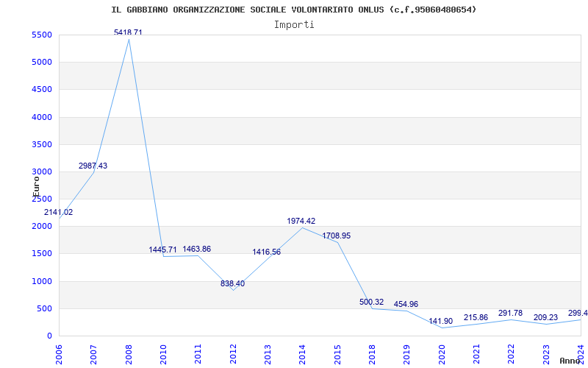
Task: Click the 141.90 data label
Action: pos(440,321)
